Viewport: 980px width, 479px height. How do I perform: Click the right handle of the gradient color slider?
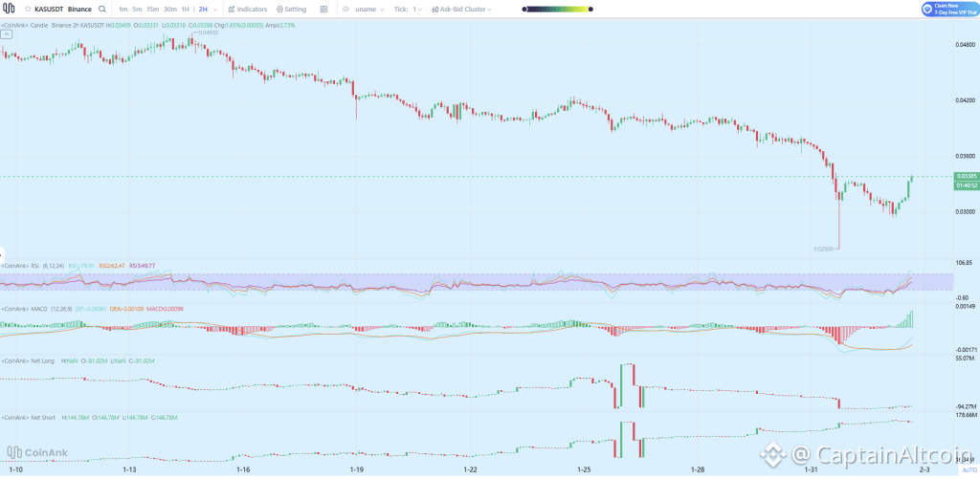point(590,9)
